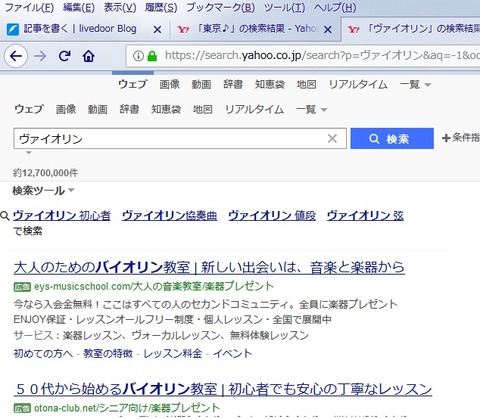Image resolution: width=480 pixels, height=419 pixels.
Task: Select 動画 in lower navigation row
Action: point(98,109)
